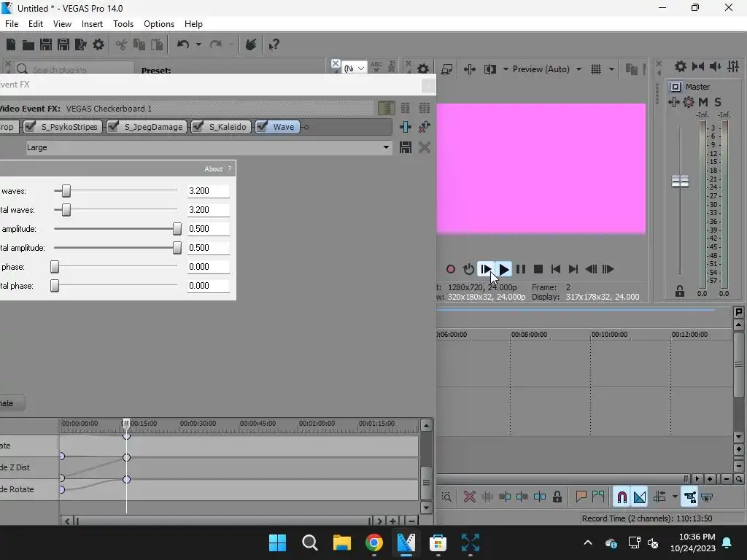The image size is (747, 560).
Task: Toggle S_PsykoStripes effect checkbox
Action: point(31,127)
